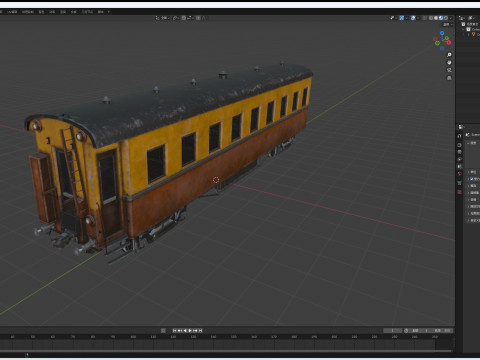This screenshot has height=360, width=480.
Task: Open the properties editor type menu
Action: (x=461, y=127)
